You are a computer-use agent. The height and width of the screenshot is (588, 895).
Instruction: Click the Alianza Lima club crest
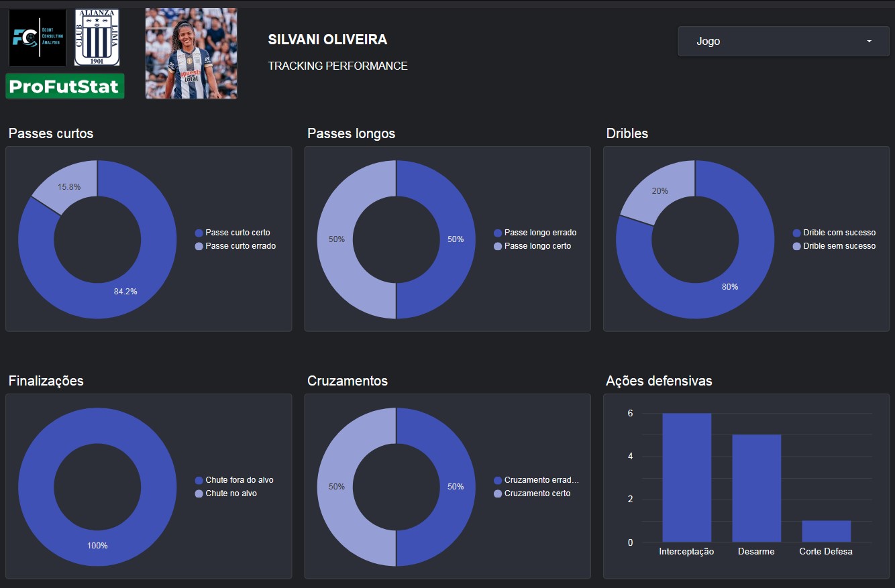[x=97, y=38]
